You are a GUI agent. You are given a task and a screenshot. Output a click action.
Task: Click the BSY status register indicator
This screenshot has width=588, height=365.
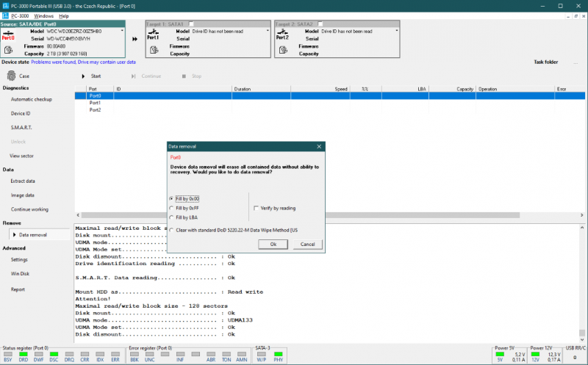click(x=8, y=354)
